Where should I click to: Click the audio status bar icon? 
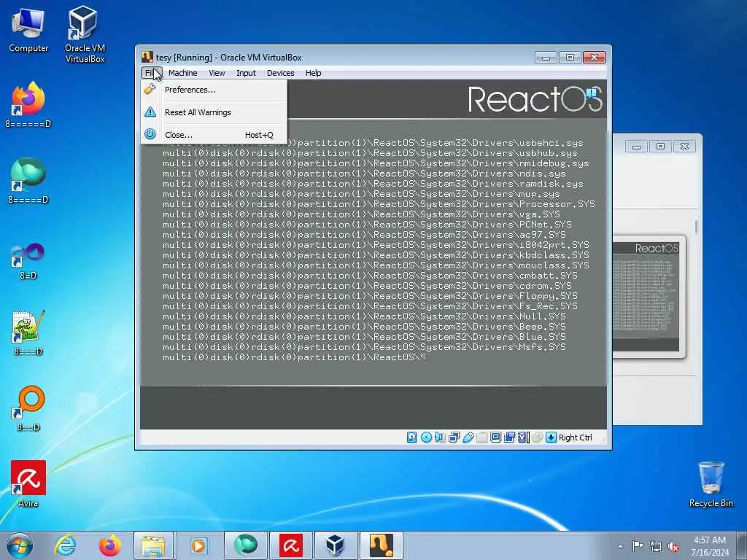pos(440,437)
